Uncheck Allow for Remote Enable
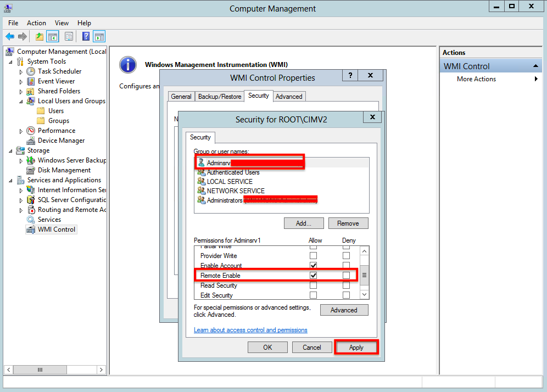 313,275
